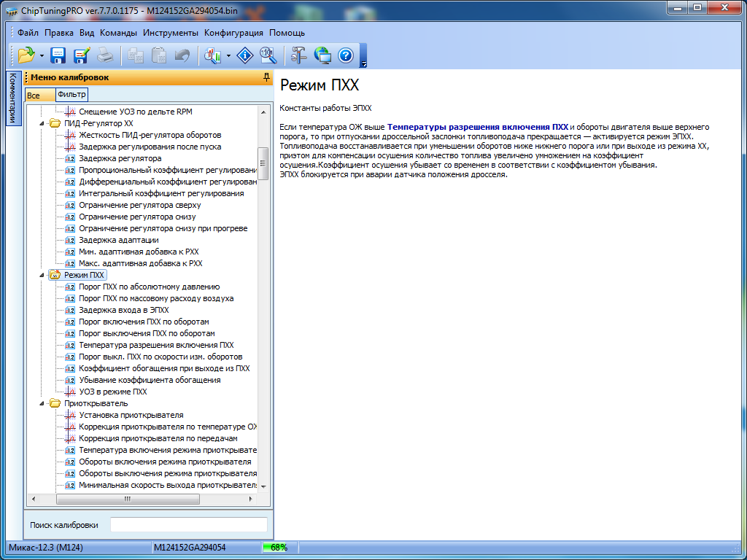Screen dimensions: 747x560
Task: Click the open file folder icon
Action: coord(26,55)
